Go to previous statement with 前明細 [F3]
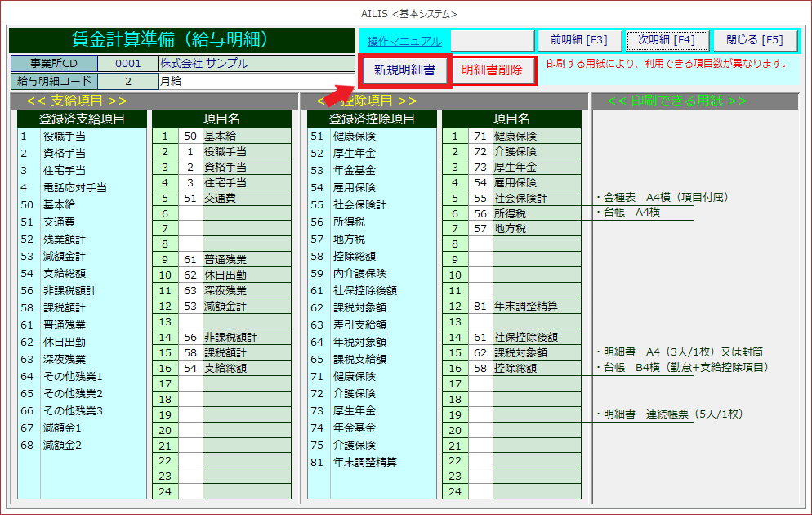The image size is (812, 515). 578,40
